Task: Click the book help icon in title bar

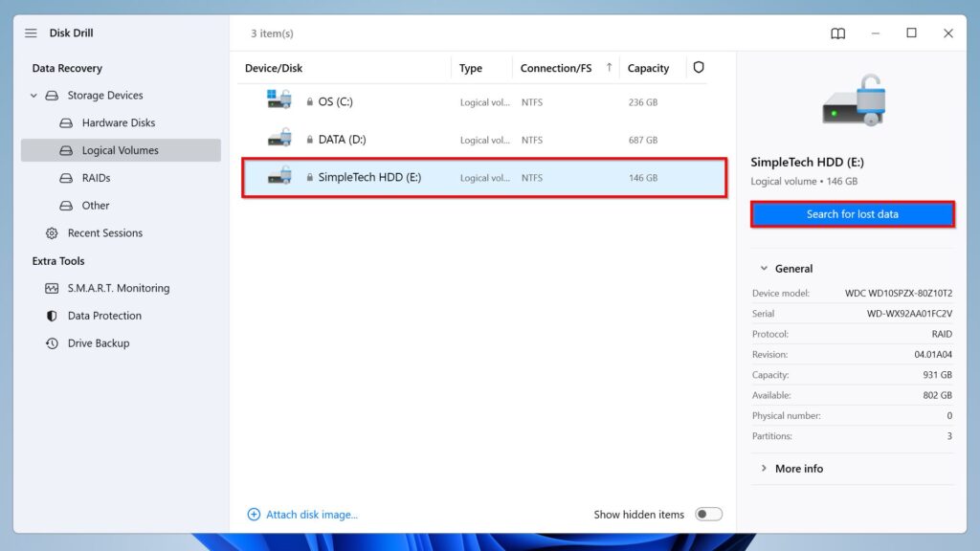Action: [837, 33]
